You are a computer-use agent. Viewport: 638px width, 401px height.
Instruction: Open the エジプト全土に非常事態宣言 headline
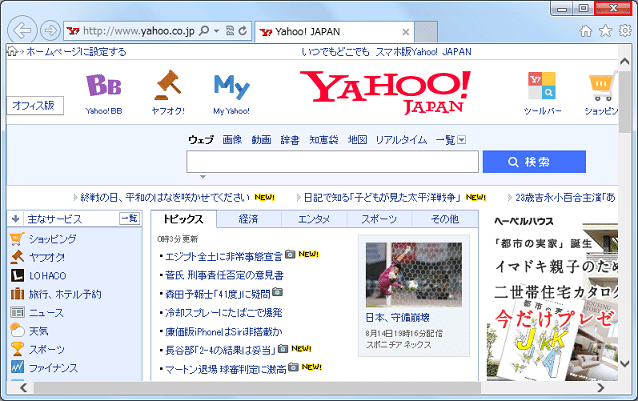pyautogui.click(x=223, y=257)
